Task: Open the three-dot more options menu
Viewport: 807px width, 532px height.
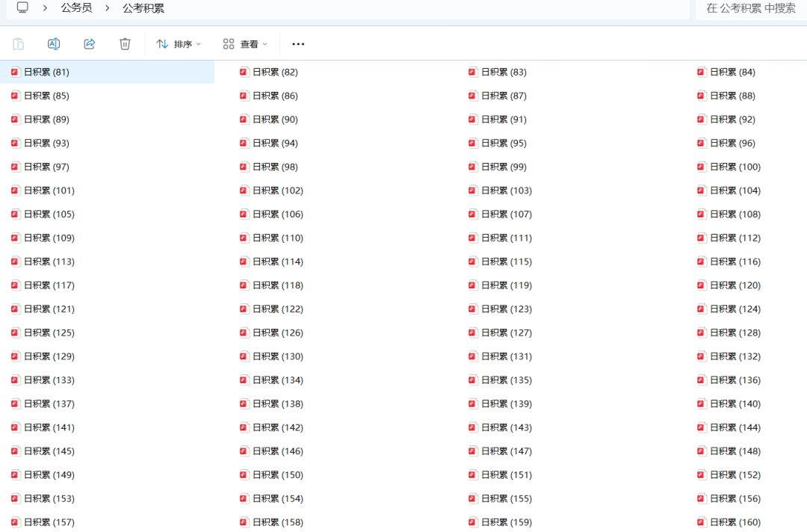Action: click(x=298, y=44)
